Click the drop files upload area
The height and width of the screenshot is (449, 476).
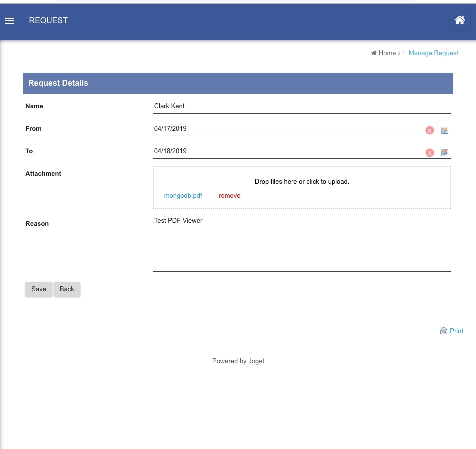click(x=302, y=181)
